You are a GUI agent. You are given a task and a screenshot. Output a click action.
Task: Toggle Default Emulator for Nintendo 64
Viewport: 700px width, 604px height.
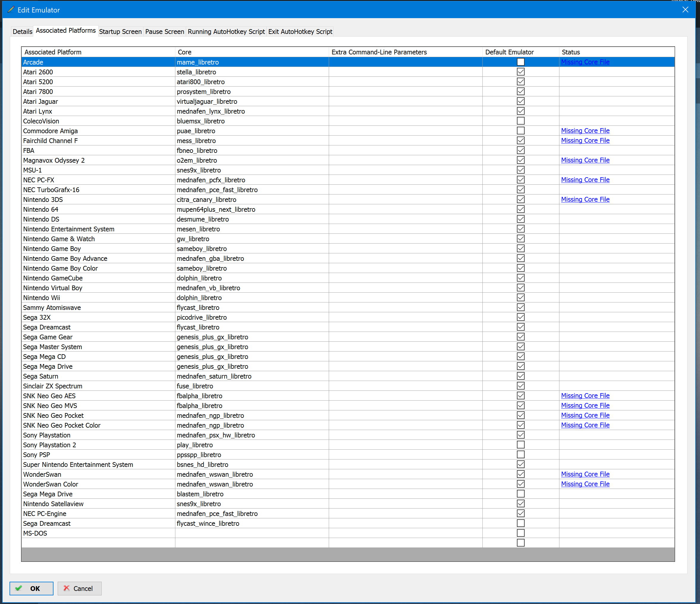520,209
